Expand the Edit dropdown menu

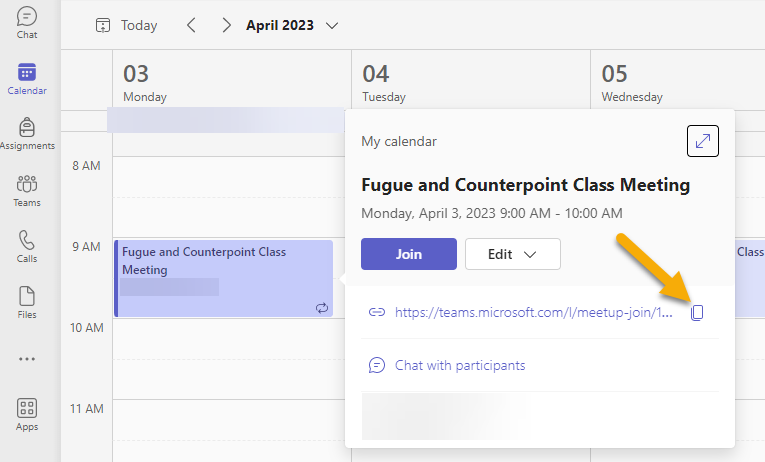513,254
